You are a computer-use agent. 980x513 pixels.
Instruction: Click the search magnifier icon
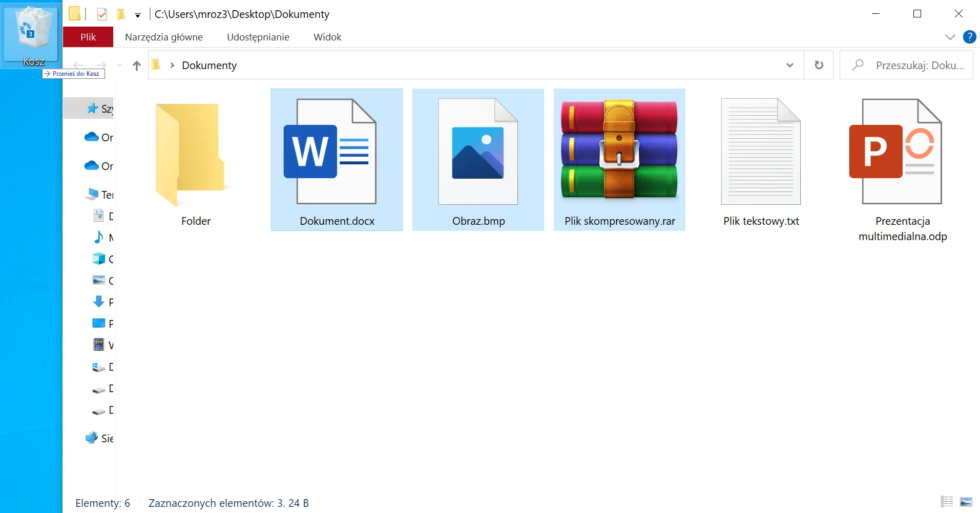point(858,65)
